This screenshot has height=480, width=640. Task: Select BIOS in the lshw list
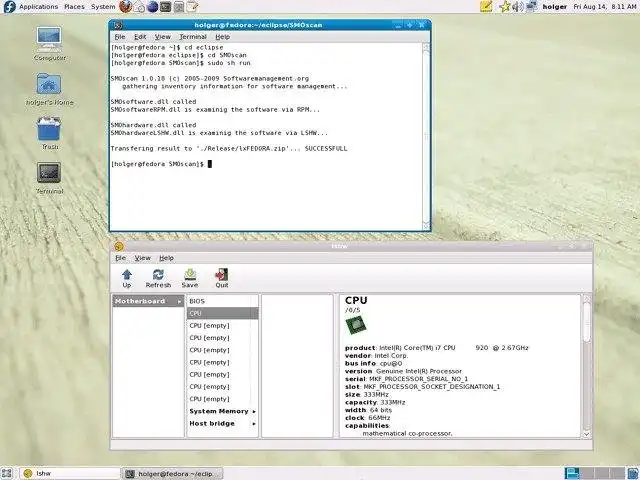pos(222,301)
